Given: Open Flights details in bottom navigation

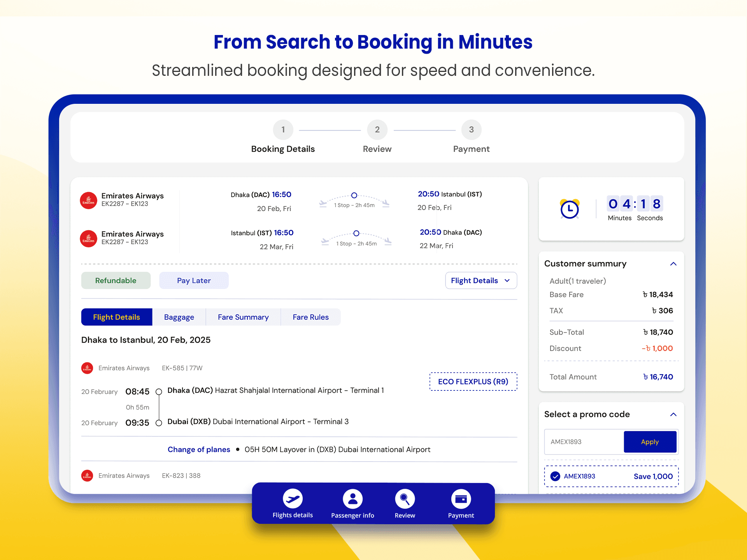Looking at the screenshot, I should tap(293, 504).
